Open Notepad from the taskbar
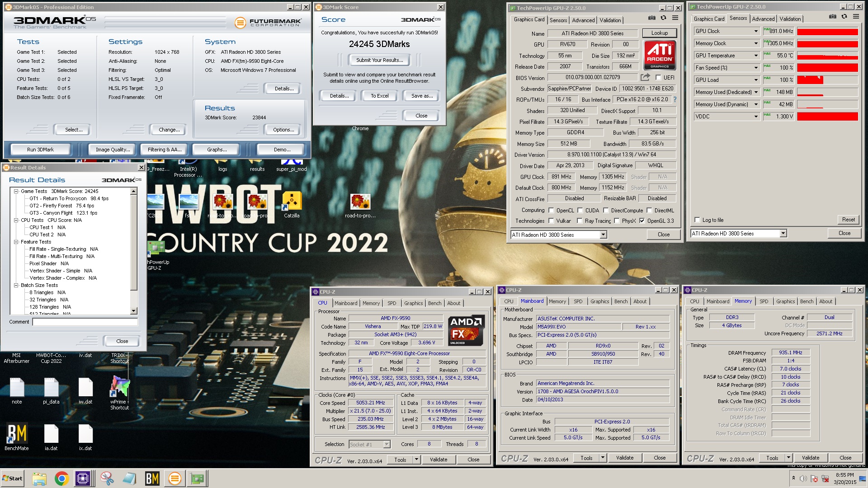Image resolution: width=868 pixels, height=488 pixels. point(129,479)
